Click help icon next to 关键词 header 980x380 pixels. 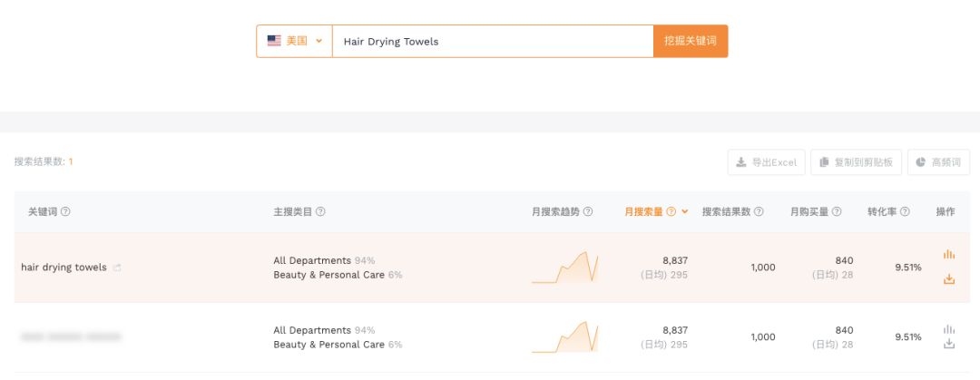65,212
